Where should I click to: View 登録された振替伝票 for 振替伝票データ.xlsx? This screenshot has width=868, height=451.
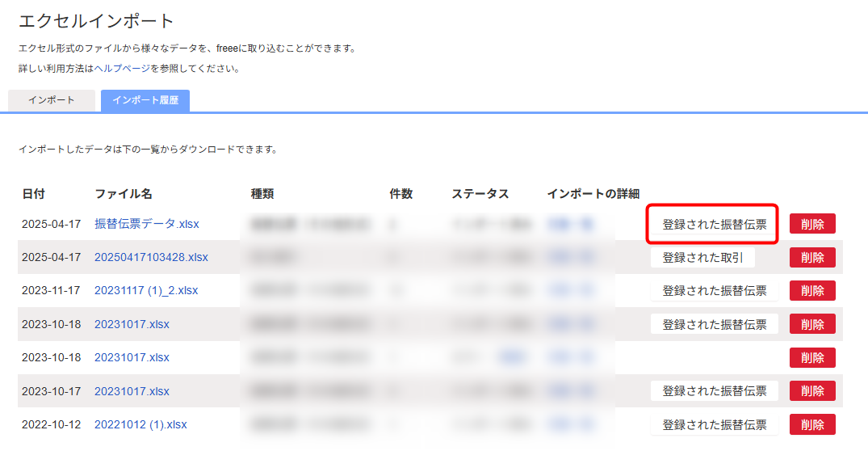(x=714, y=225)
